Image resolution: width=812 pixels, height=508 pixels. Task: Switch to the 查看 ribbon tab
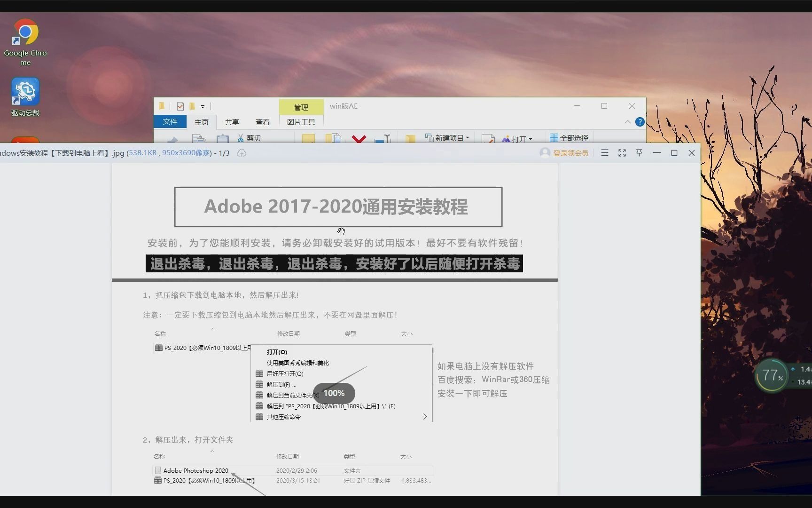(263, 122)
